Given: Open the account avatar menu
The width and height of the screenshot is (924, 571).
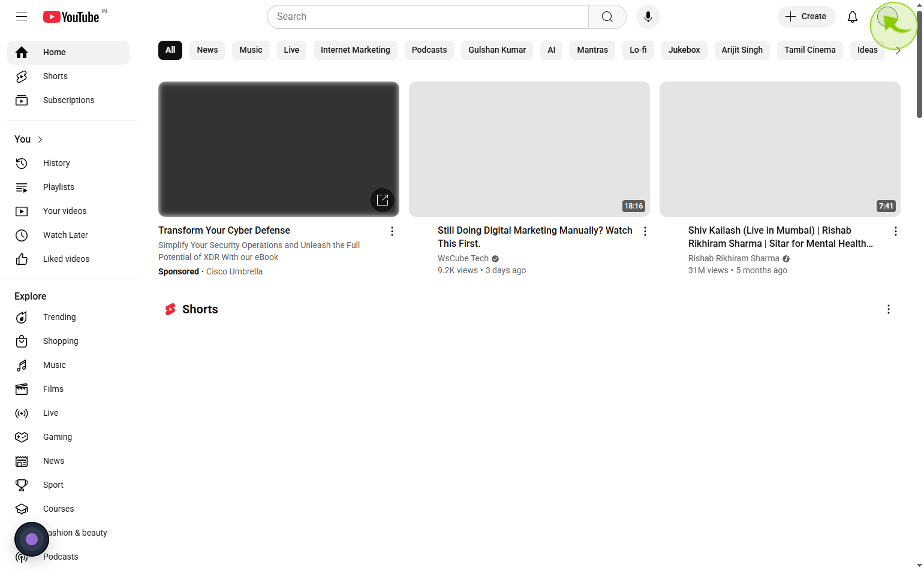Looking at the screenshot, I should [887, 17].
